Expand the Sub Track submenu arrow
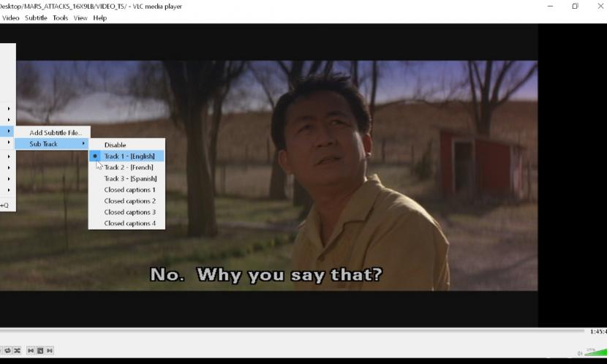 coord(83,143)
